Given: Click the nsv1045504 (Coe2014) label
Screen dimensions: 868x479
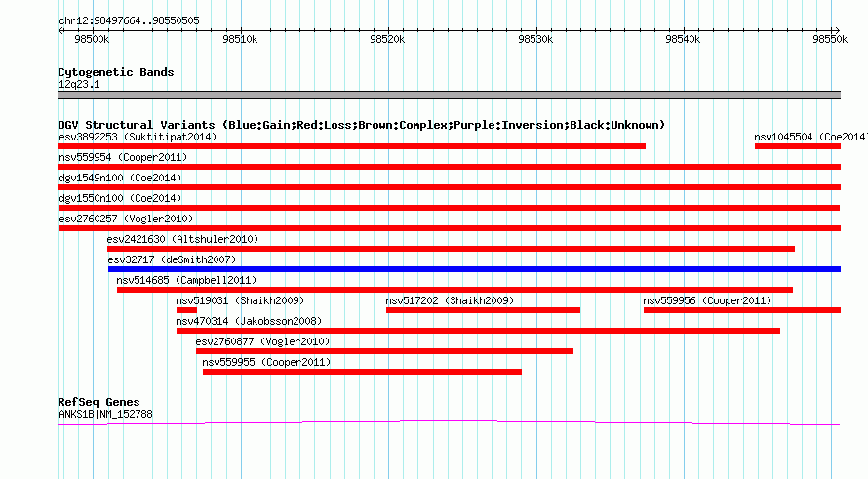Looking at the screenshot, I should click(810, 137).
